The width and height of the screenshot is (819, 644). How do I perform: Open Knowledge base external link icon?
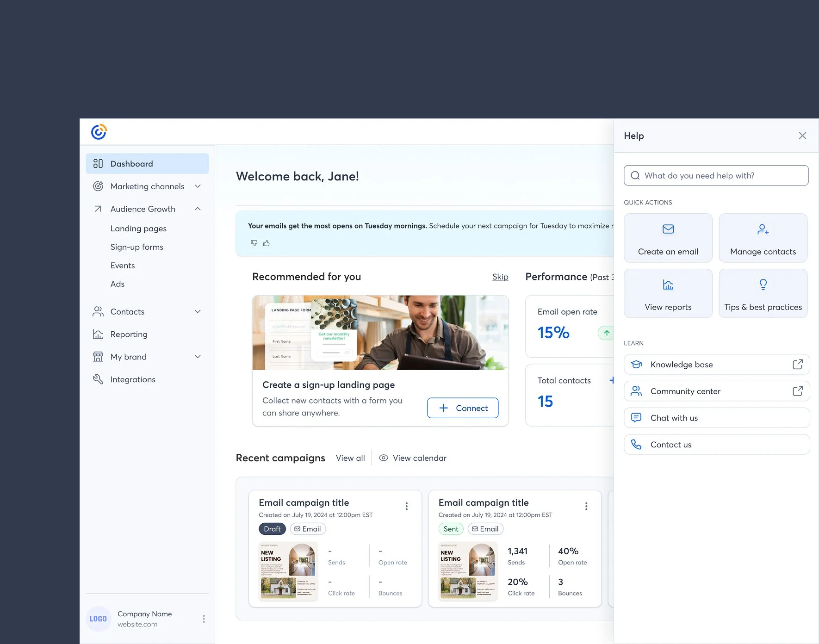[x=798, y=365]
